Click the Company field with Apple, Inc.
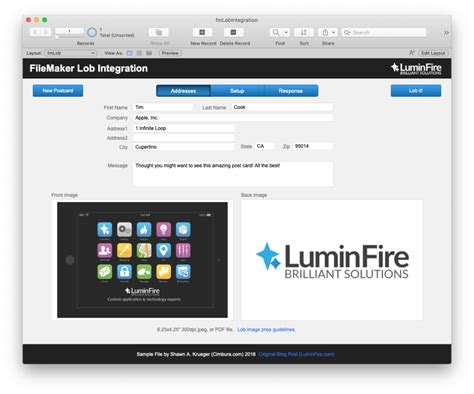Image resolution: width=474 pixels, height=394 pixels. coord(233,118)
